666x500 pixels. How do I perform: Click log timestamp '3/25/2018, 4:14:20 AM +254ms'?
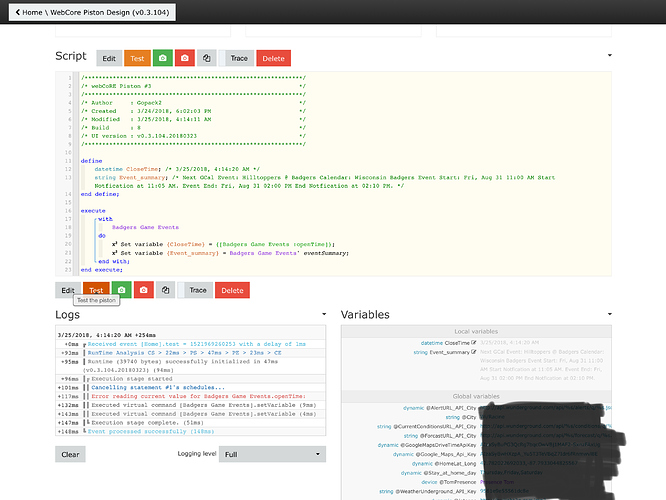(107, 335)
